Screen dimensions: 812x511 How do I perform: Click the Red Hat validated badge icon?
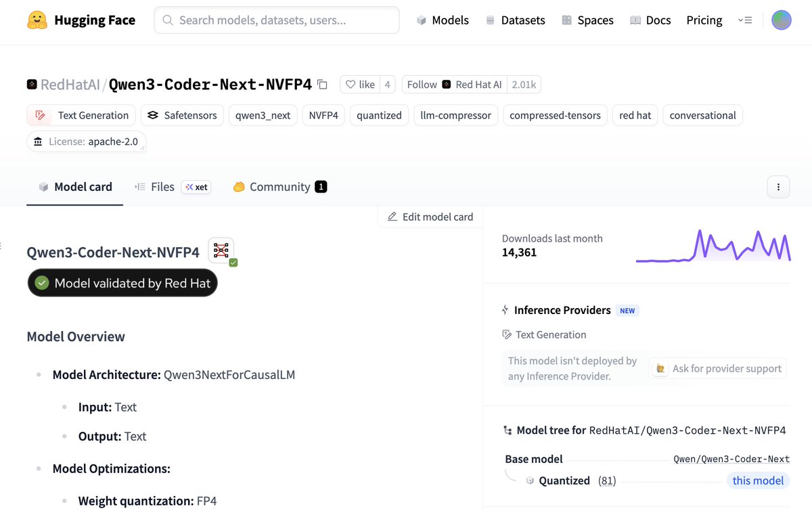[222, 251]
